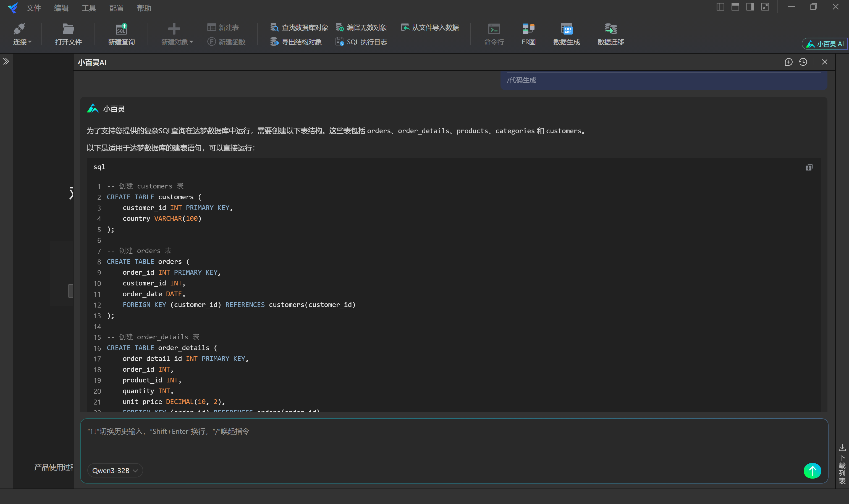
Task: Click the 新建查询 button
Action: pyautogui.click(x=121, y=34)
